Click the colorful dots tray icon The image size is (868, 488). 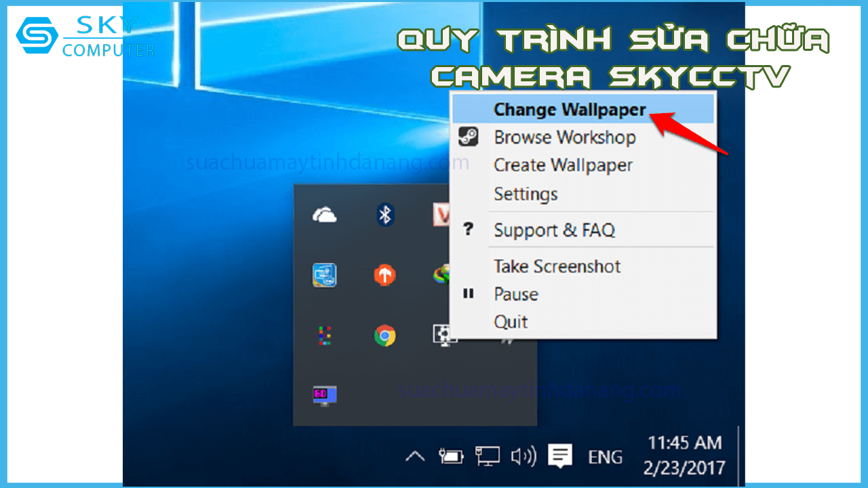coord(325,335)
